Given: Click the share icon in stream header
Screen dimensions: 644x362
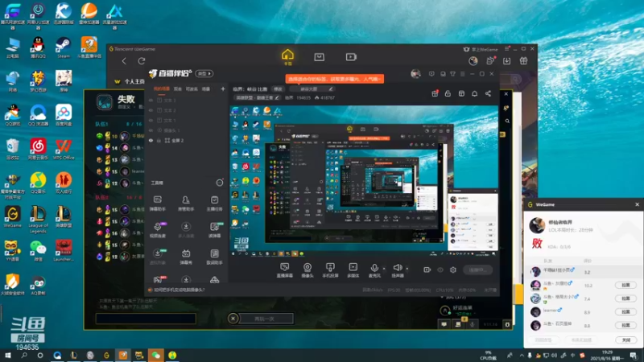Looking at the screenshot, I should 488,93.
